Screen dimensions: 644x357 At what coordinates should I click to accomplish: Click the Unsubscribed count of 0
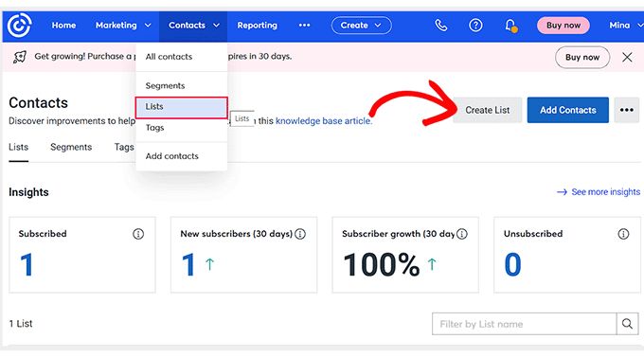(512, 265)
